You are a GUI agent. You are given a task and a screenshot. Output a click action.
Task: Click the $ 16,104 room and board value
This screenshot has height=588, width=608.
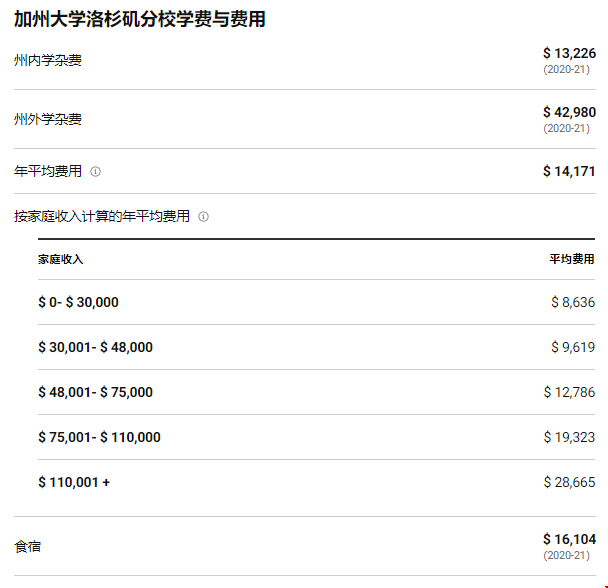[x=569, y=539]
